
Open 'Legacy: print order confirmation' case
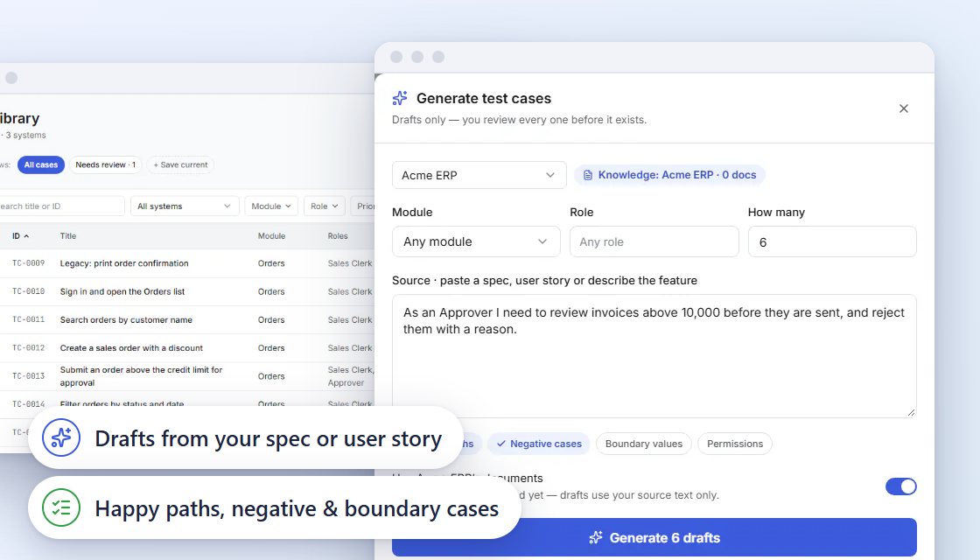(x=124, y=263)
